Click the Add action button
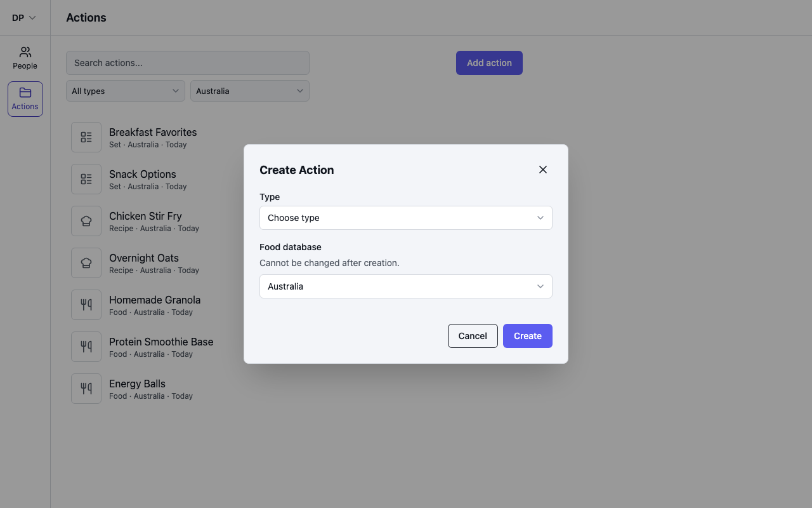The width and height of the screenshot is (812, 508). click(x=489, y=63)
